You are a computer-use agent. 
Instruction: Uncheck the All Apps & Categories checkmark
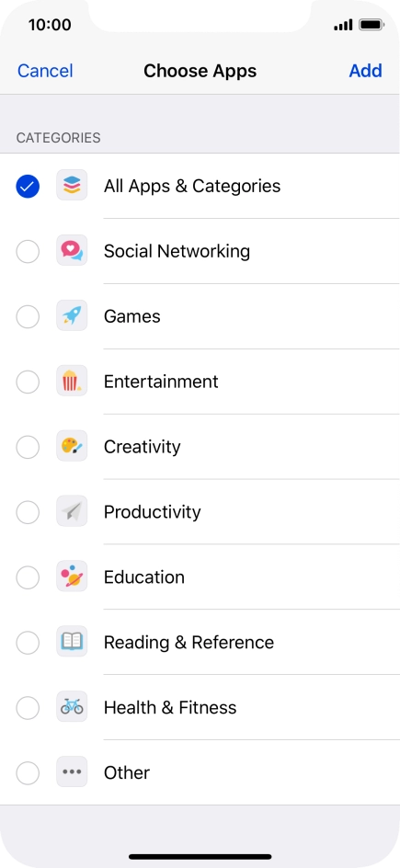(28, 186)
